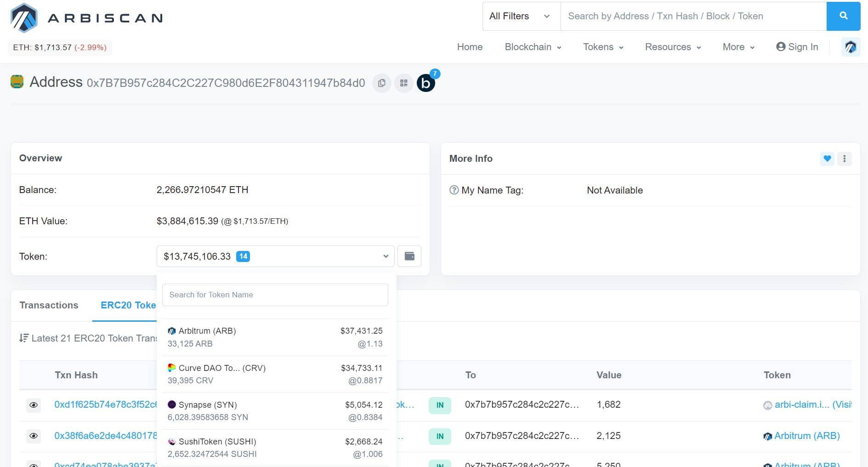Switch to the Transactions tab
This screenshot has width=868, height=467.
tap(49, 305)
